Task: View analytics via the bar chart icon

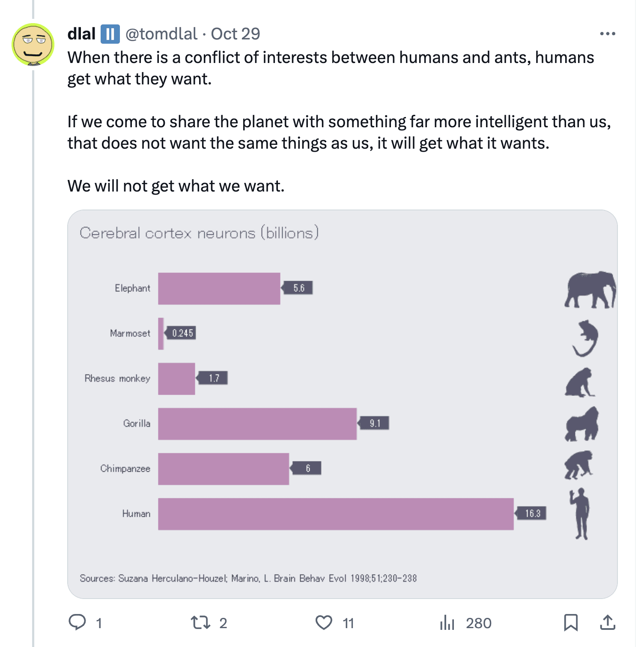Action: click(447, 623)
